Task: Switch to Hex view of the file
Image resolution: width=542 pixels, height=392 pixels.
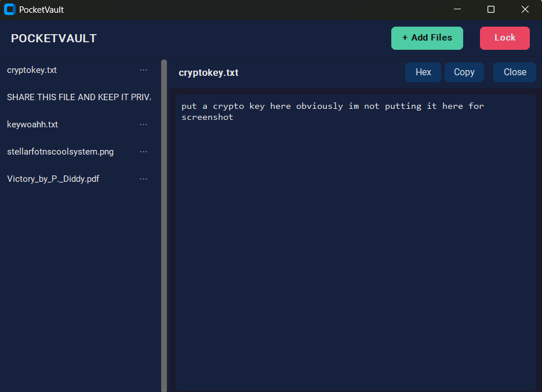Action: click(x=423, y=72)
